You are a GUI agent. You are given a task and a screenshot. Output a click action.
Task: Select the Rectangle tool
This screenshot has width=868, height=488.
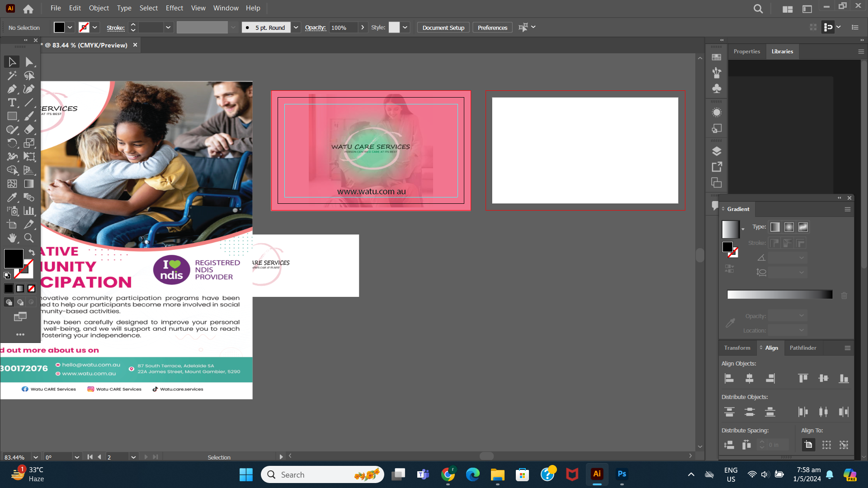coord(11,116)
